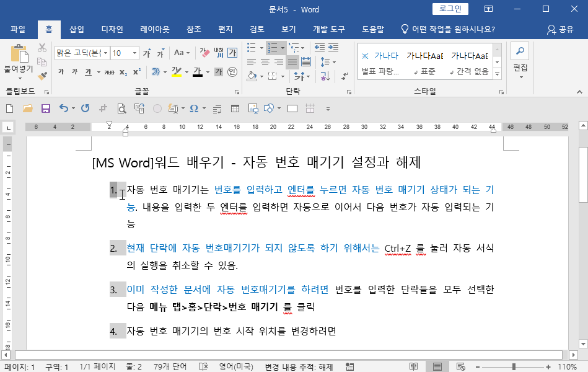This screenshot has width=588, height=372.
Task: Expand the styles gallery More arrow
Action: 498,74
